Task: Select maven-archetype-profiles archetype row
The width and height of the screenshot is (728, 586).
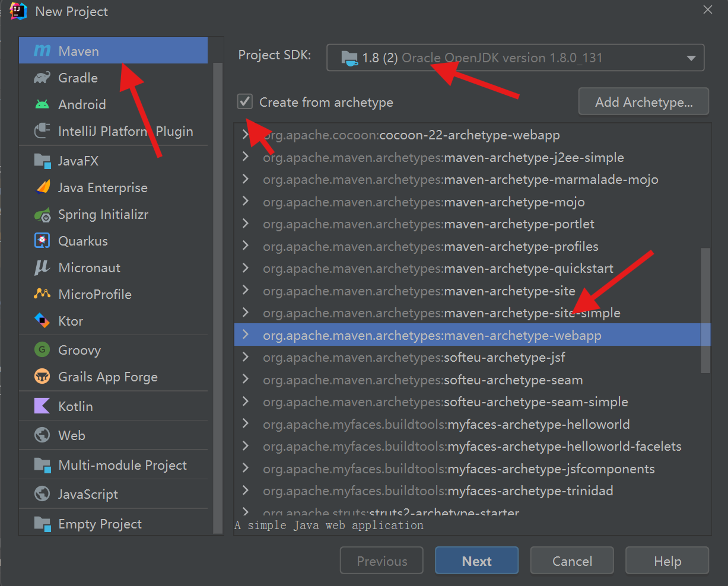Action: pyautogui.click(x=472, y=247)
